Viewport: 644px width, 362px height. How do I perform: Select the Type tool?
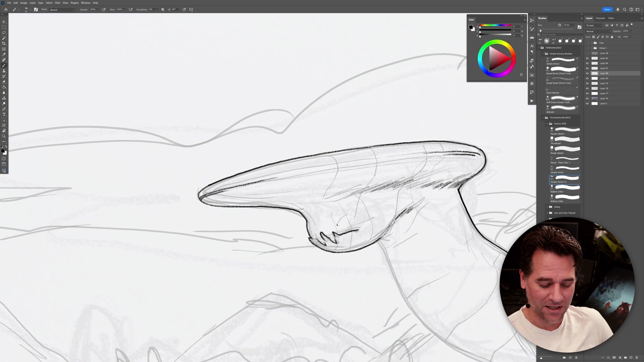click(x=4, y=114)
